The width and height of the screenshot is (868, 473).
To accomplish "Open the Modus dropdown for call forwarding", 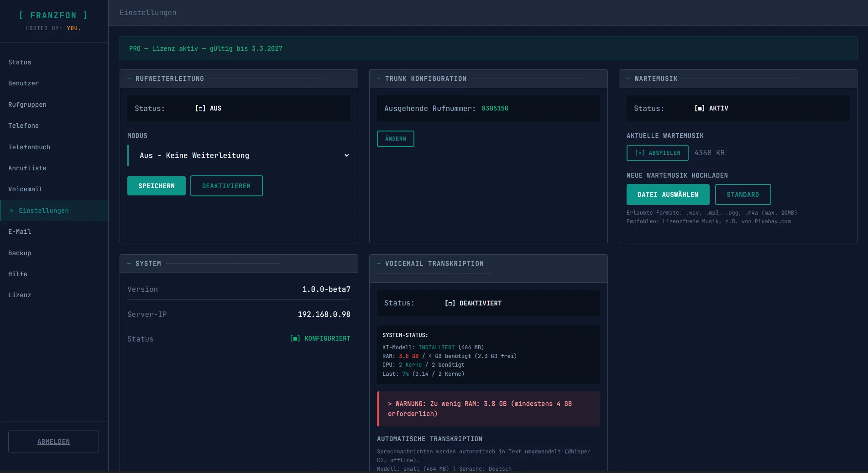I will tap(239, 156).
